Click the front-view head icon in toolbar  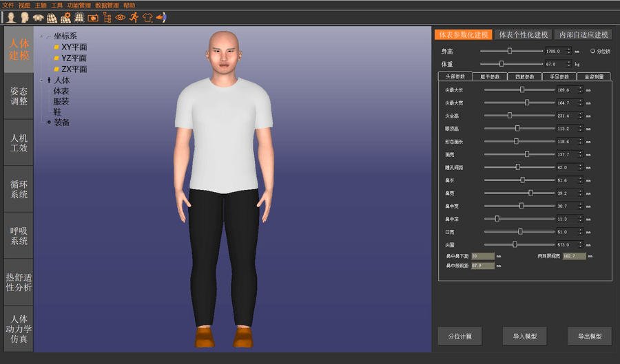(11, 17)
